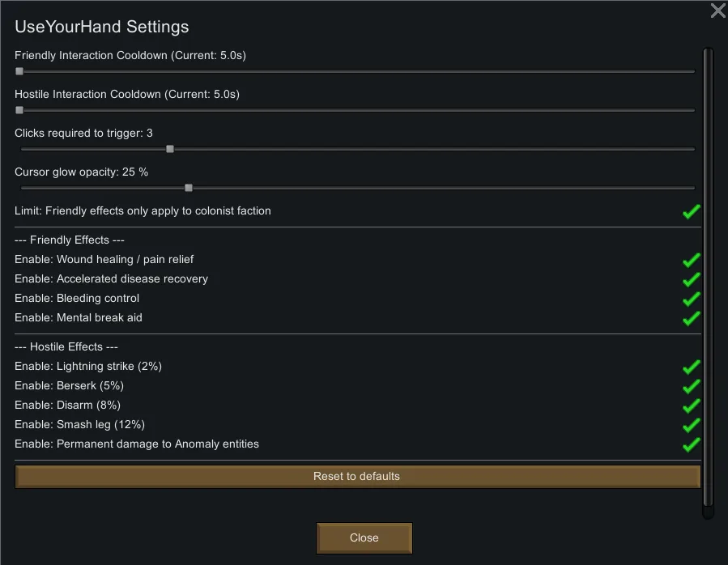Viewport: 728px width, 565px height.
Task: Click the Hostile Interaction Cooldown slider handle
Action: click(19, 110)
